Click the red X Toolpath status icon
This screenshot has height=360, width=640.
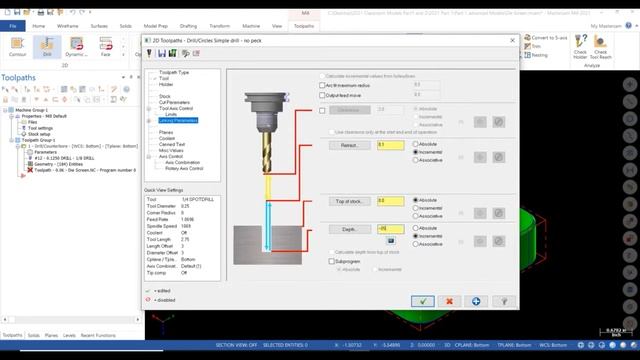30,170
